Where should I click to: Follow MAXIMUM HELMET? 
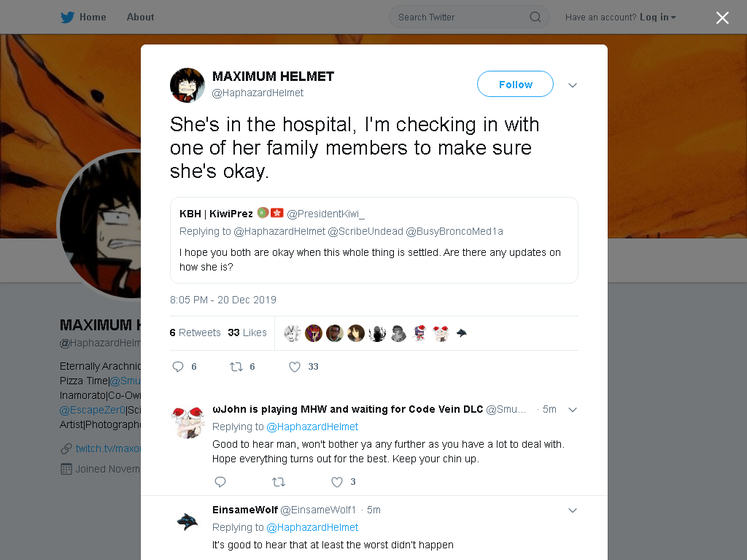tap(516, 85)
